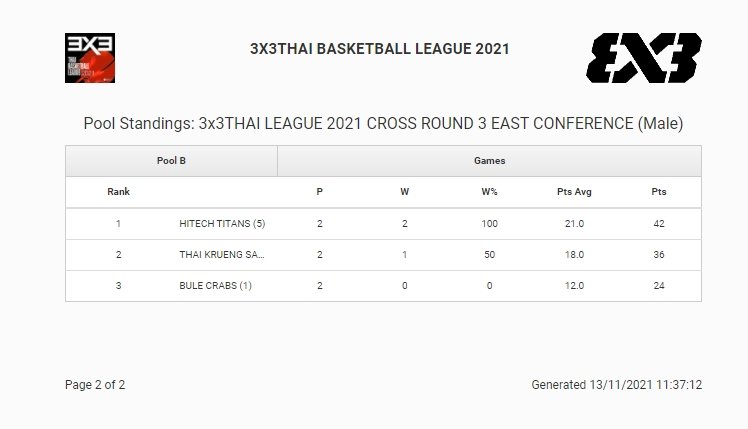Select the HITECH TITANS (5) team name
748x429 pixels.
point(222,224)
